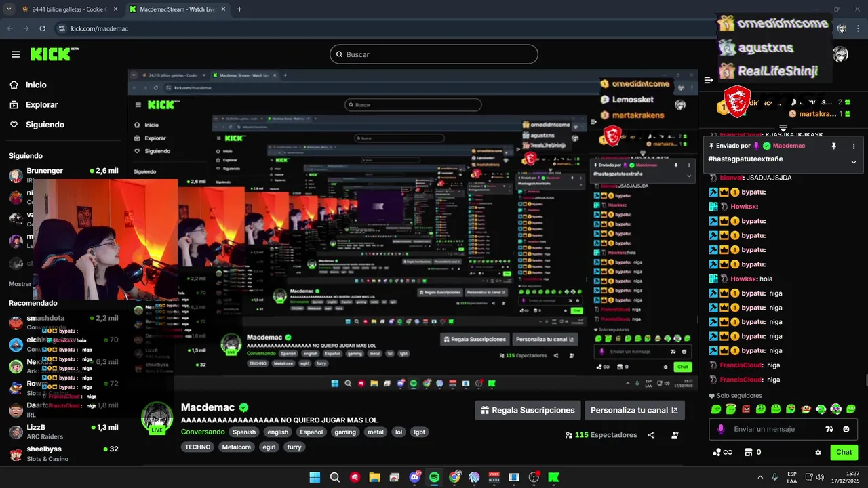Insert the halo angel emote
The width and height of the screenshot is (868, 488).
[x=731, y=409]
